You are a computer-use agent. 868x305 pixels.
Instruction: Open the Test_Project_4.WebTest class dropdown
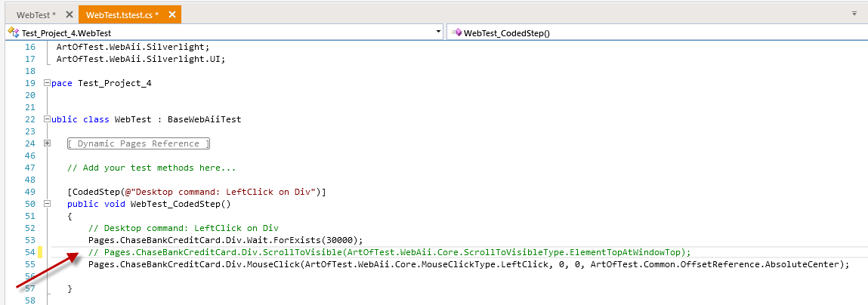point(439,32)
